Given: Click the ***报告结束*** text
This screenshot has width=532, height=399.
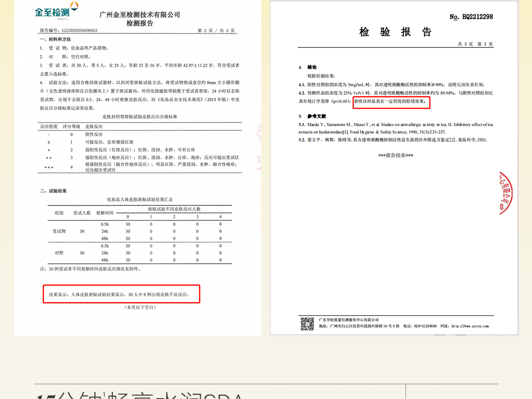Looking at the screenshot, I should (x=395, y=156).
